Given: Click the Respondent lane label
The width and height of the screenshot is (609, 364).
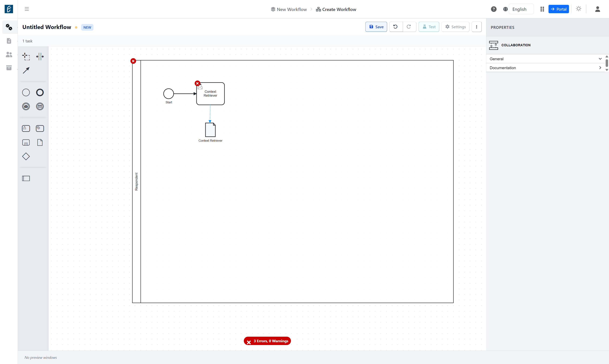Looking at the screenshot, I should [x=137, y=181].
